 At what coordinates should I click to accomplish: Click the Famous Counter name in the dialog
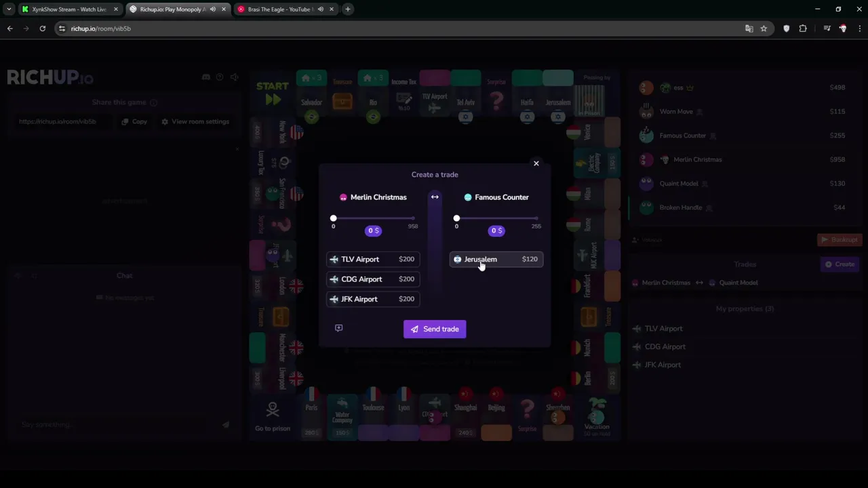coord(502,197)
